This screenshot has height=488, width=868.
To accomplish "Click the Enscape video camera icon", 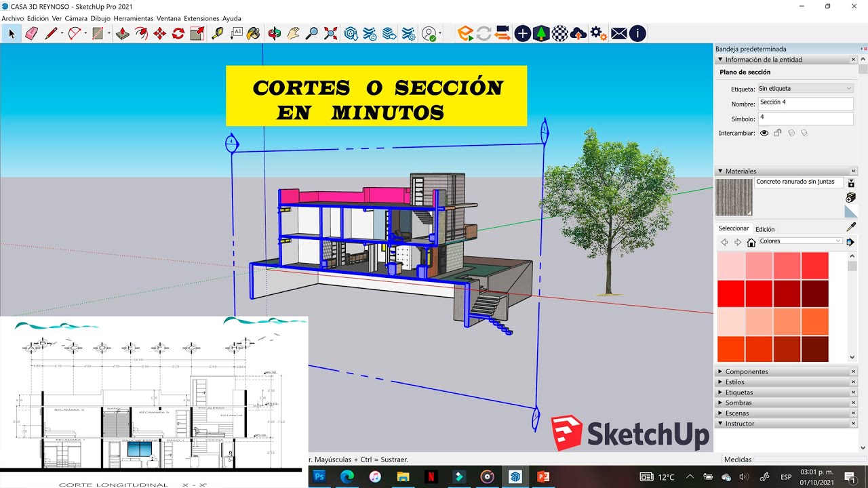I will click(x=502, y=33).
